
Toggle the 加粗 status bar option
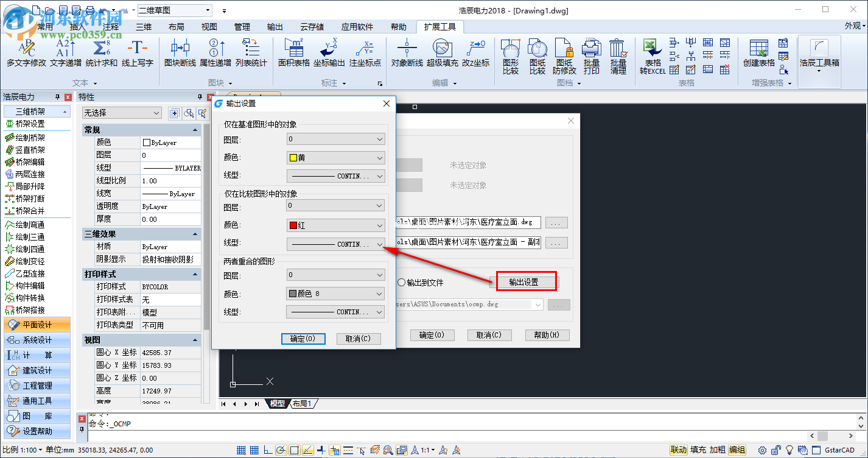pos(718,450)
